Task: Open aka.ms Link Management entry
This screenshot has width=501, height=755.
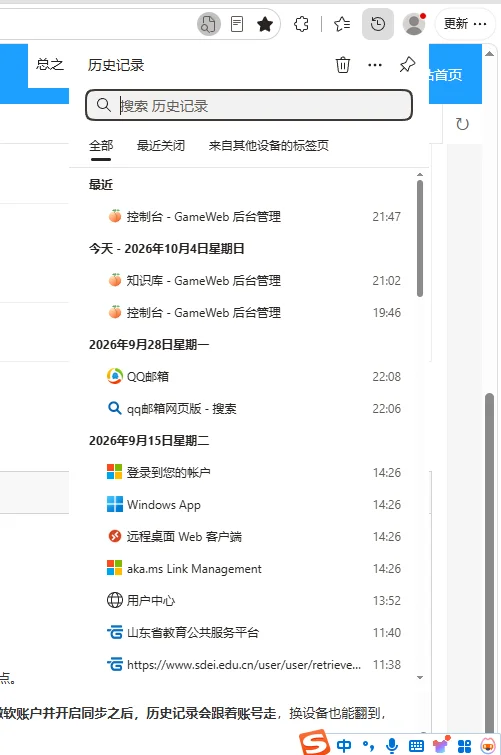Action: (249, 569)
